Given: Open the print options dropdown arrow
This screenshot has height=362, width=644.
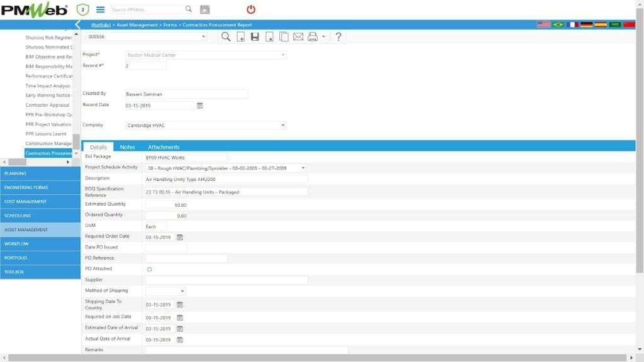Looking at the screenshot, I should pos(324,36).
